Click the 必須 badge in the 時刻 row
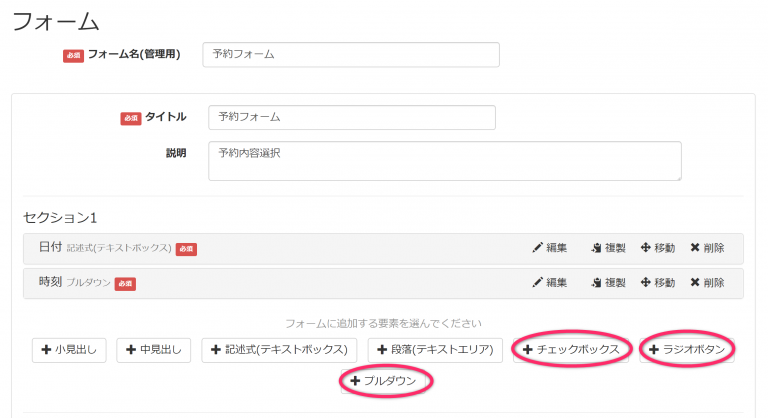768x418 pixels. point(125,284)
